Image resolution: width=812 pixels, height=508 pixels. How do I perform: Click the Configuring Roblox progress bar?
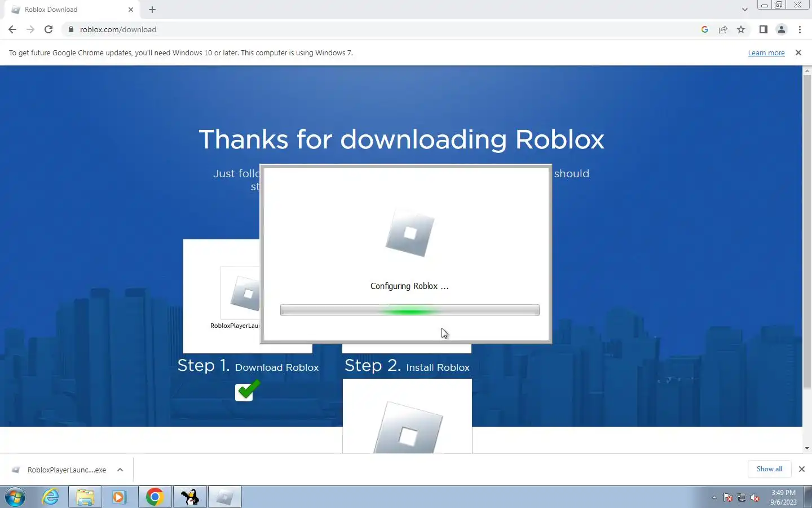(410, 310)
